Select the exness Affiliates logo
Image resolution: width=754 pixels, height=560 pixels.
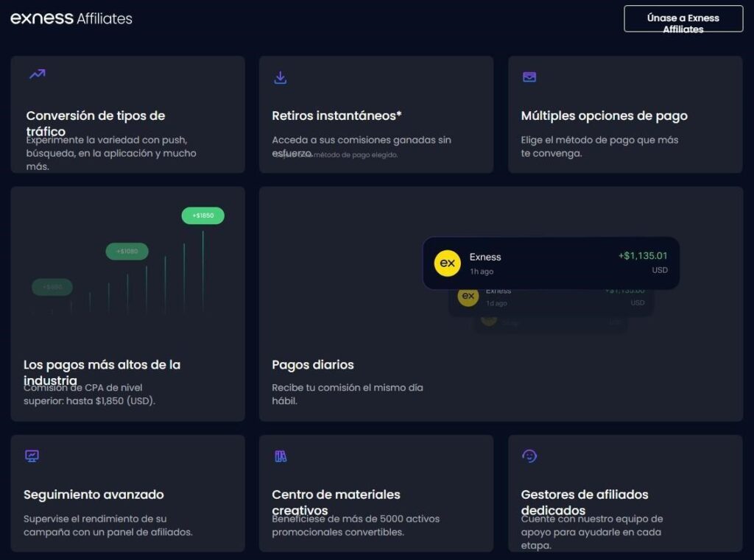(x=71, y=18)
